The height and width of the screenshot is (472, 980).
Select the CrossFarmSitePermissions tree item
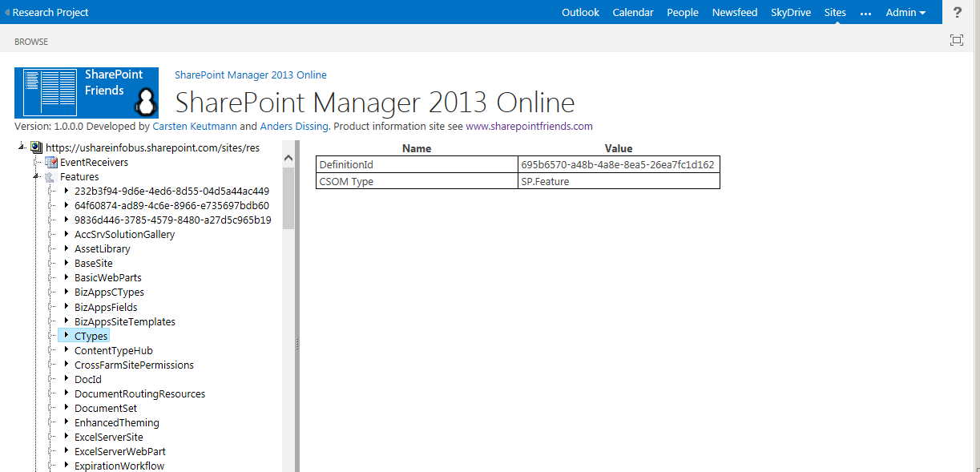point(134,365)
